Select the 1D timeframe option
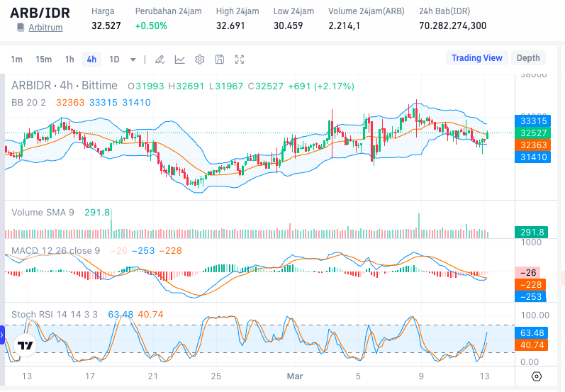The image size is (565, 392). click(114, 60)
